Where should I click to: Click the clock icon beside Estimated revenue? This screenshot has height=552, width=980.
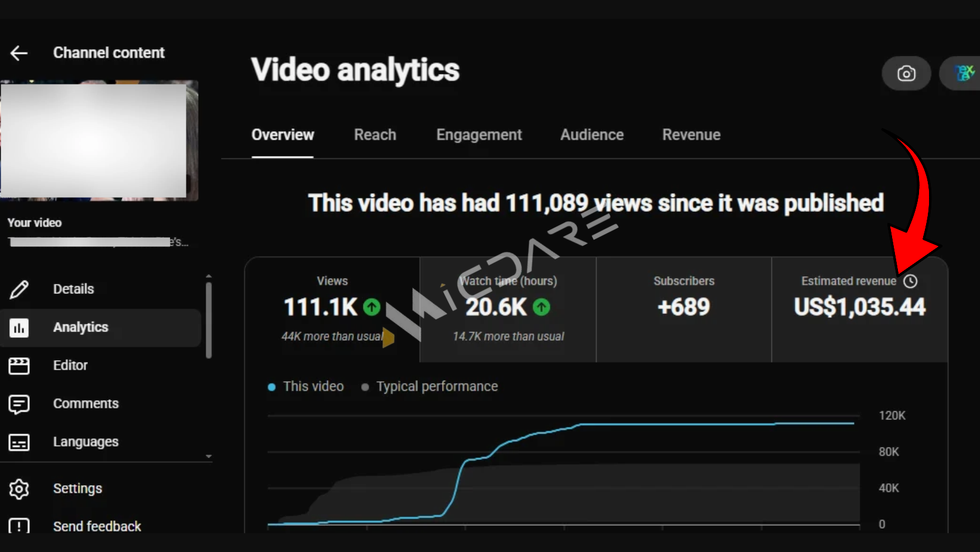coord(910,282)
